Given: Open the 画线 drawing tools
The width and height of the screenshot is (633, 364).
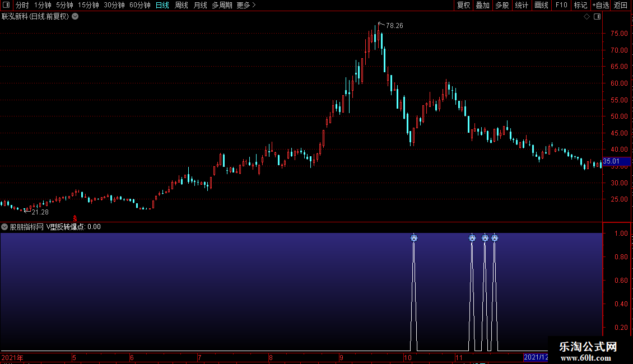Looking at the screenshot, I should [x=541, y=5].
